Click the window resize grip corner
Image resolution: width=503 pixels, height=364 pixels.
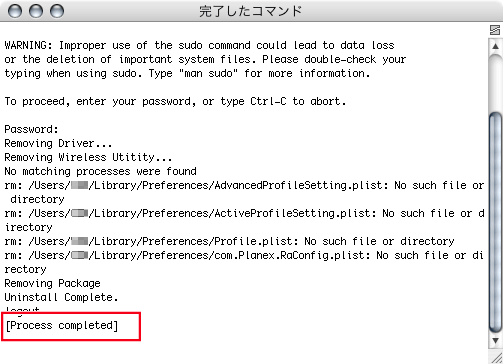pos(496,357)
